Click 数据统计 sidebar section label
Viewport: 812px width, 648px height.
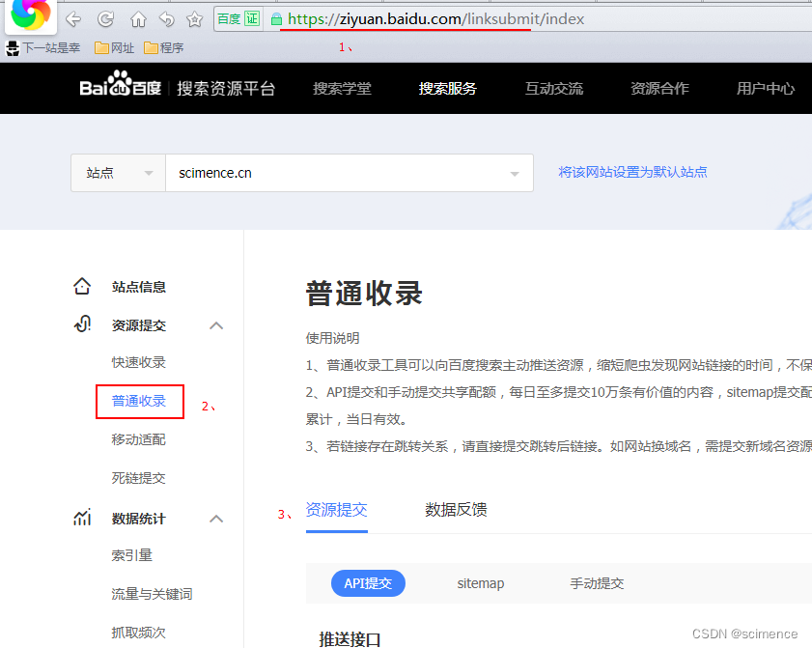(x=138, y=519)
